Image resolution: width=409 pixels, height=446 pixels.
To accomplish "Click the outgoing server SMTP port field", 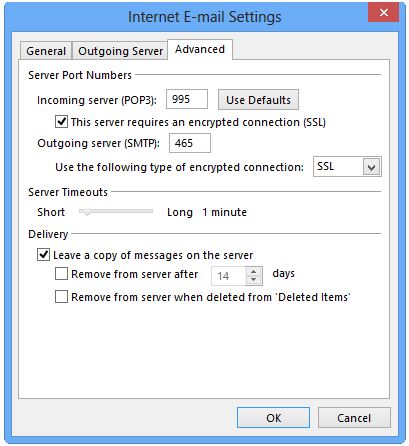I will (190, 143).
